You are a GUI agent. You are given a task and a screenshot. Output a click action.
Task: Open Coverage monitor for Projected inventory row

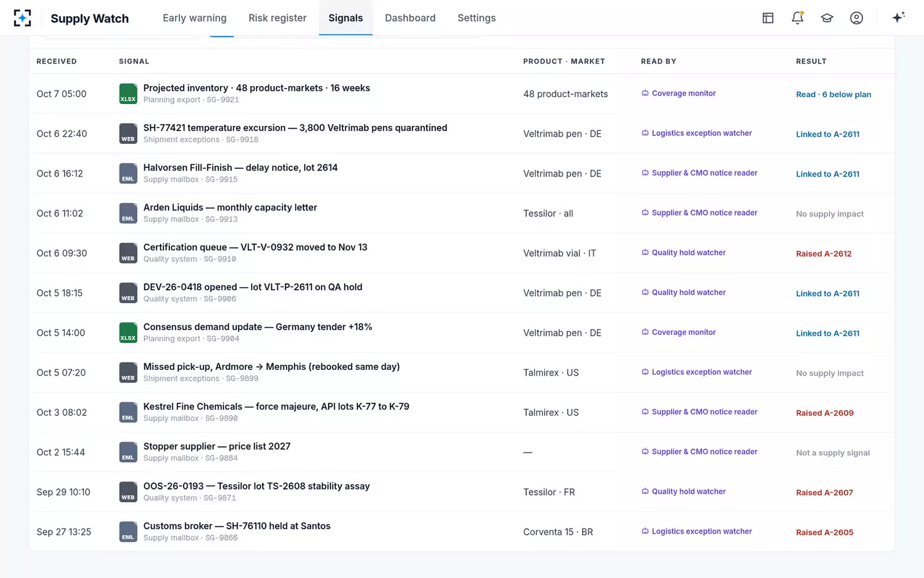679,93
